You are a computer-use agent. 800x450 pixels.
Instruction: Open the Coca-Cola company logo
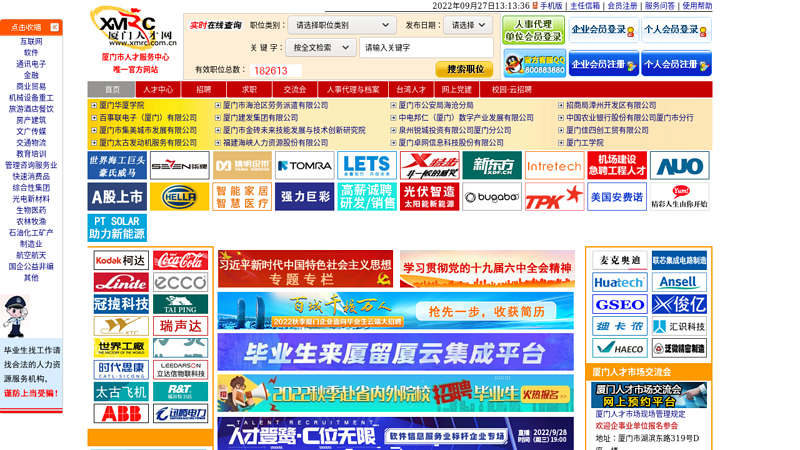[x=180, y=261]
